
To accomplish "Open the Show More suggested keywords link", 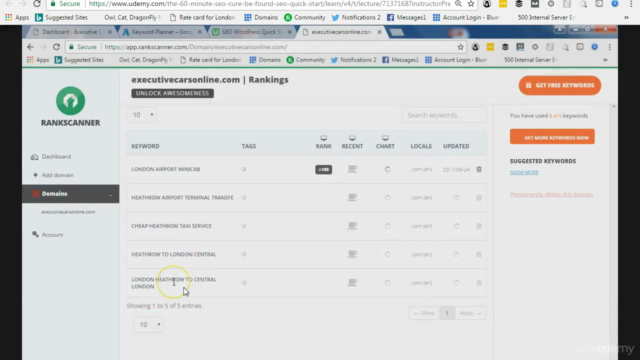I will pos(524,172).
